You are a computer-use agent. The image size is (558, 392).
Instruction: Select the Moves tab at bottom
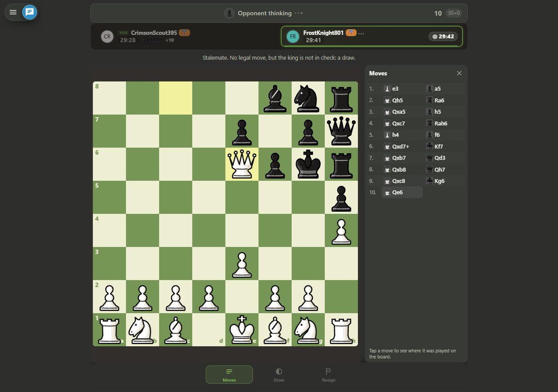(229, 375)
